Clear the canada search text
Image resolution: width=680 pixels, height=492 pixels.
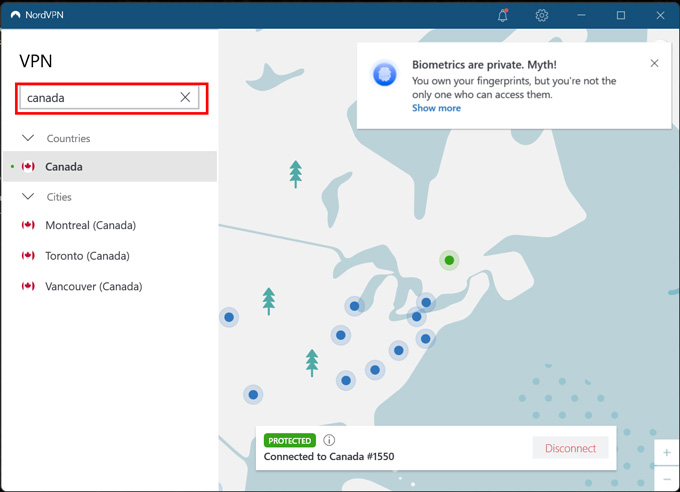[x=185, y=97]
